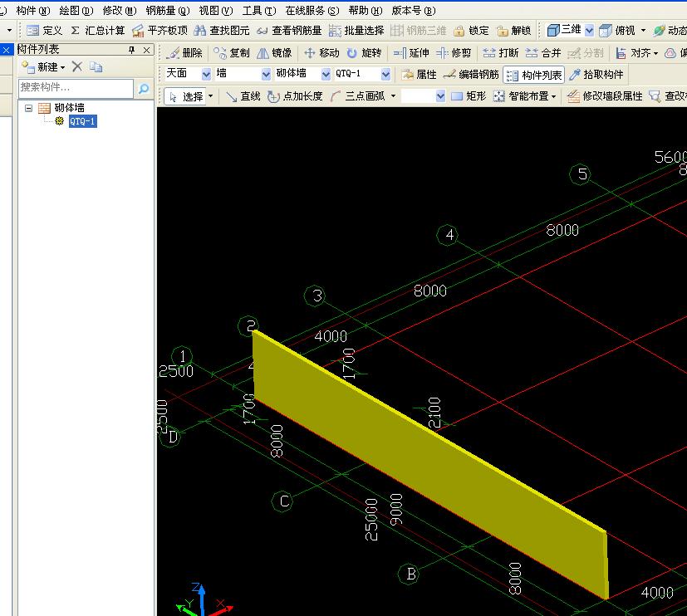Open the 在线服务 menu

pos(312,10)
